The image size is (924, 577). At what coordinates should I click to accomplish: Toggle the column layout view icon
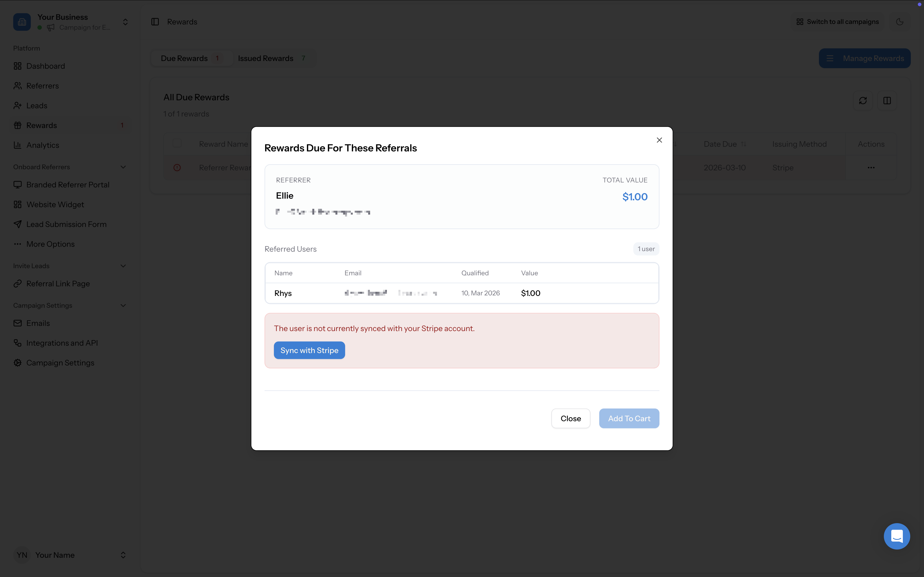coord(887,100)
